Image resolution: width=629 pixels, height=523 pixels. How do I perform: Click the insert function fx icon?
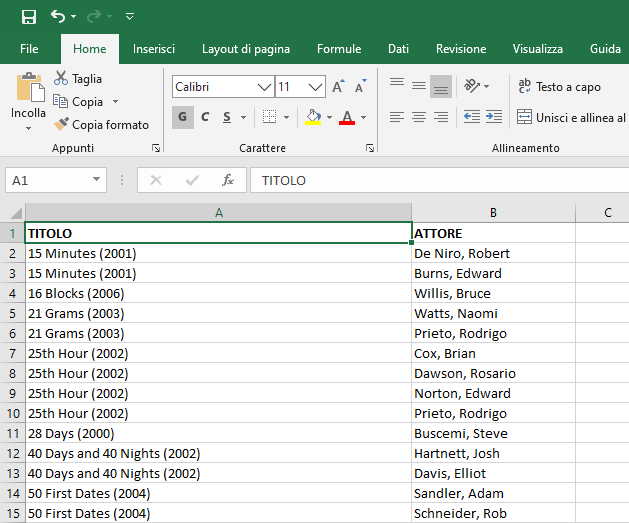tap(228, 181)
